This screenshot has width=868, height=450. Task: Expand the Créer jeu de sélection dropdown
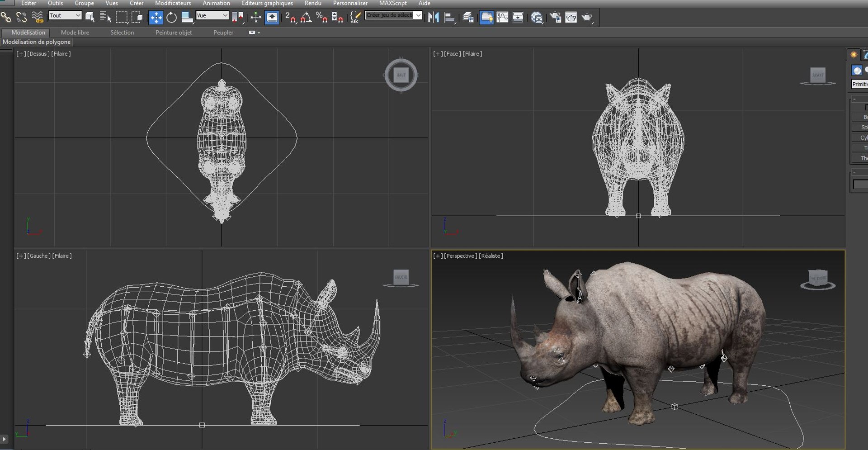(x=393, y=15)
